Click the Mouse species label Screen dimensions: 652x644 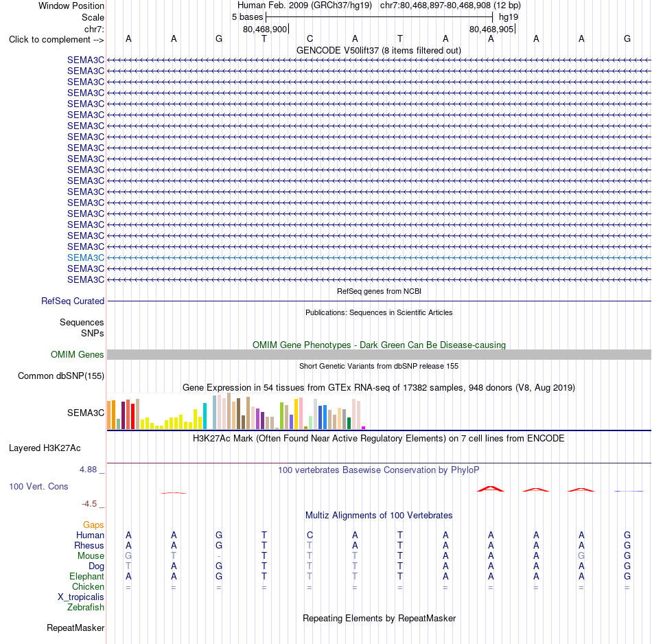91,556
